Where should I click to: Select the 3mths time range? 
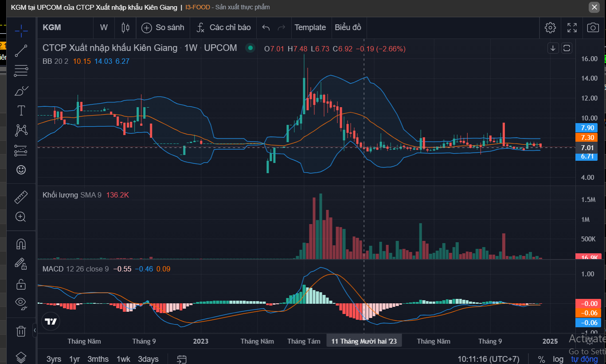pyautogui.click(x=98, y=359)
